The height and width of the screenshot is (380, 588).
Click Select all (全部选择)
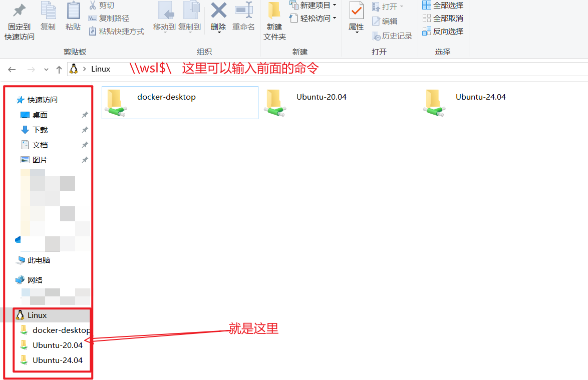pyautogui.click(x=443, y=5)
